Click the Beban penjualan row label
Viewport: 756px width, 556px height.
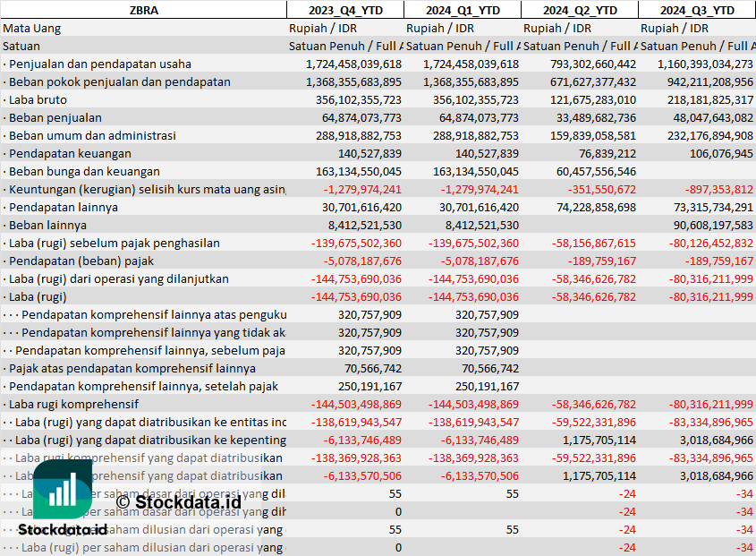click(55, 118)
